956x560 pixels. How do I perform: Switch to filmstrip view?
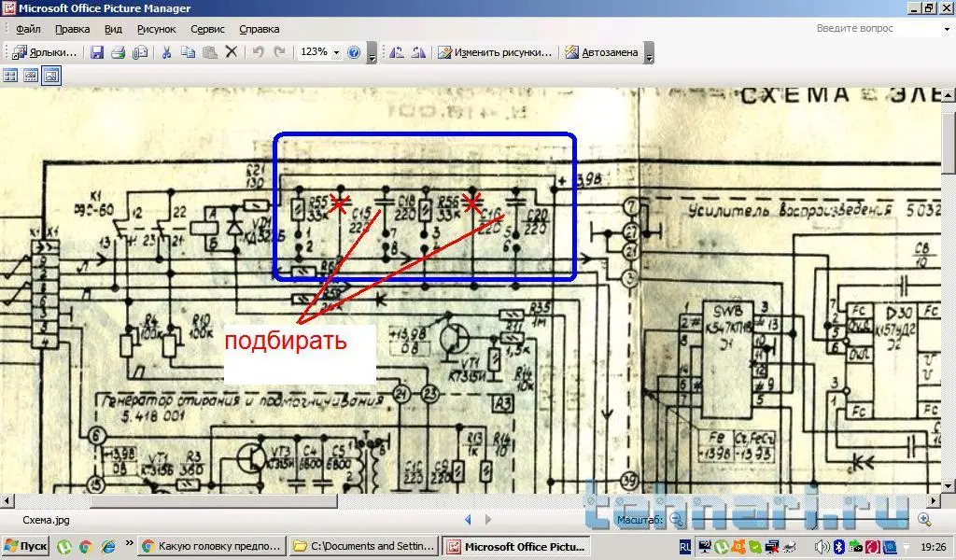(31, 76)
